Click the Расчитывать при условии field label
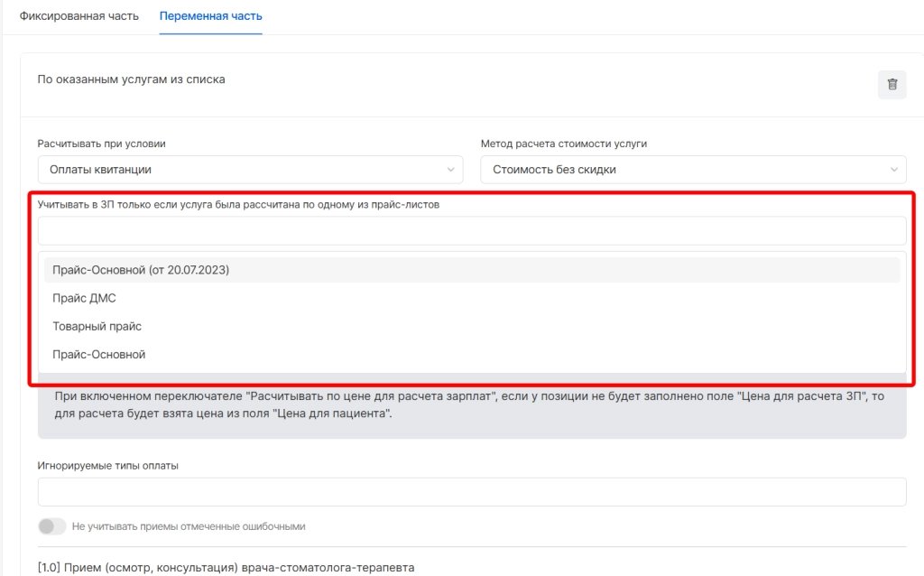This screenshot has height=576, width=924. pyautogui.click(x=101, y=144)
